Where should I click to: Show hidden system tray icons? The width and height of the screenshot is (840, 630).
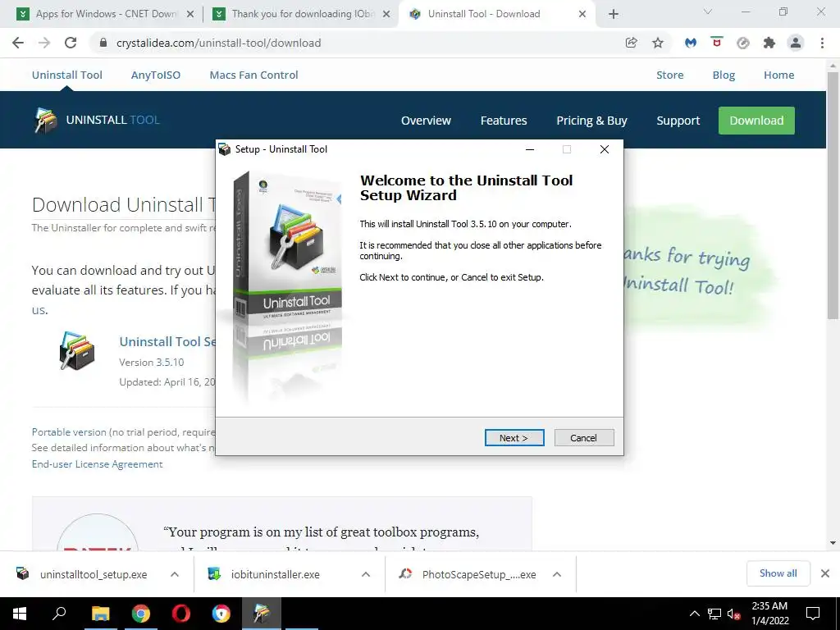pos(694,614)
